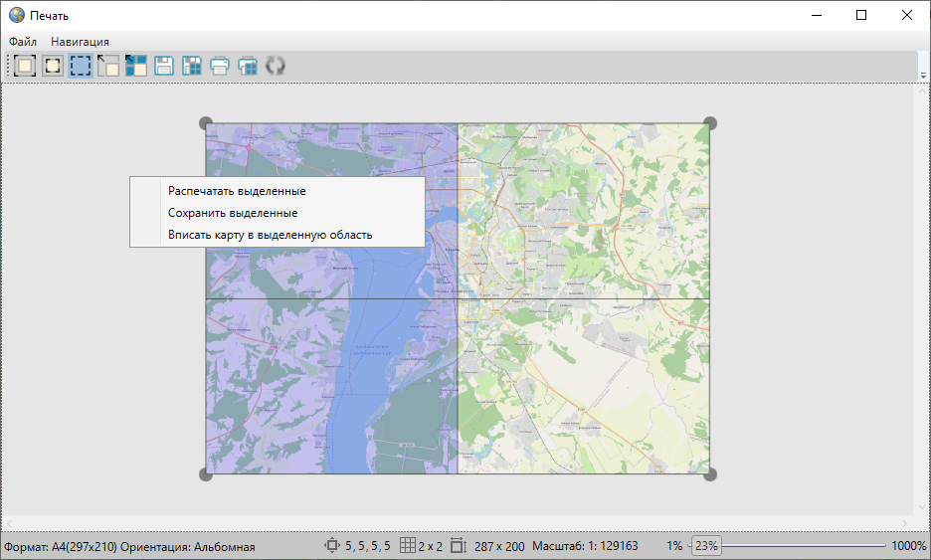Open the Файл menu
The image size is (931, 560).
[x=23, y=42]
